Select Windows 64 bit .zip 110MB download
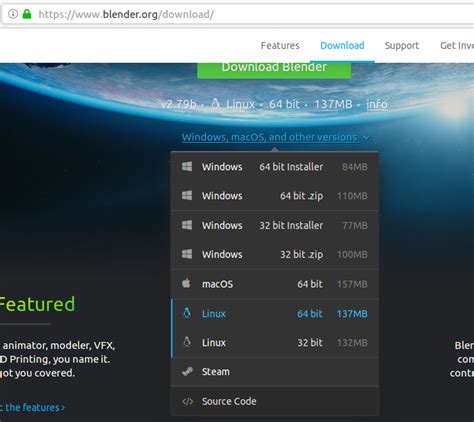The width and height of the screenshot is (474, 422). [275, 196]
